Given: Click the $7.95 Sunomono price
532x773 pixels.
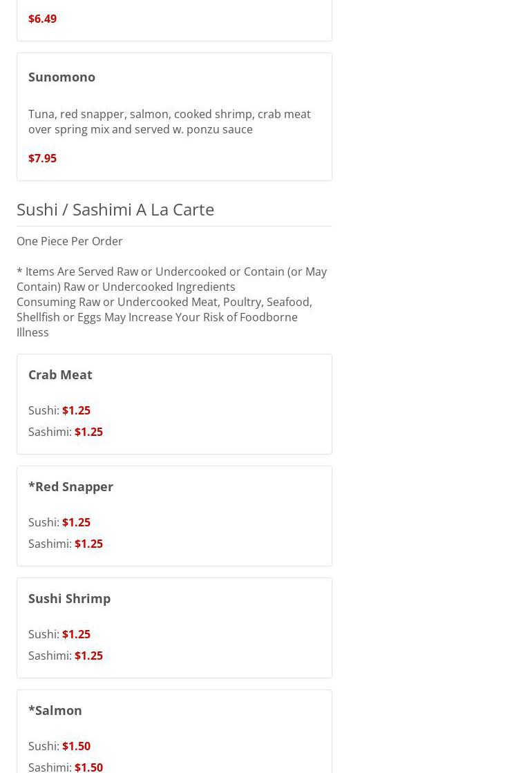Looking at the screenshot, I should tap(42, 158).
